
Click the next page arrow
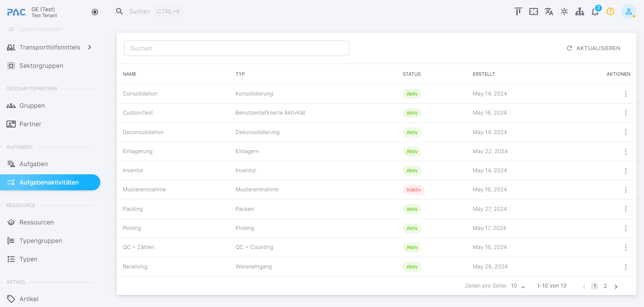tap(616, 287)
